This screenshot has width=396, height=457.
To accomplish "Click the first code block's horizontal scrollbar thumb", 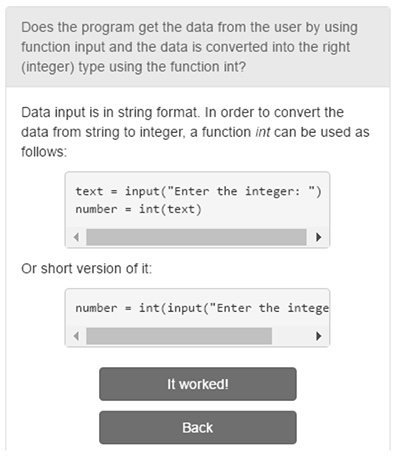I will click(x=196, y=237).
